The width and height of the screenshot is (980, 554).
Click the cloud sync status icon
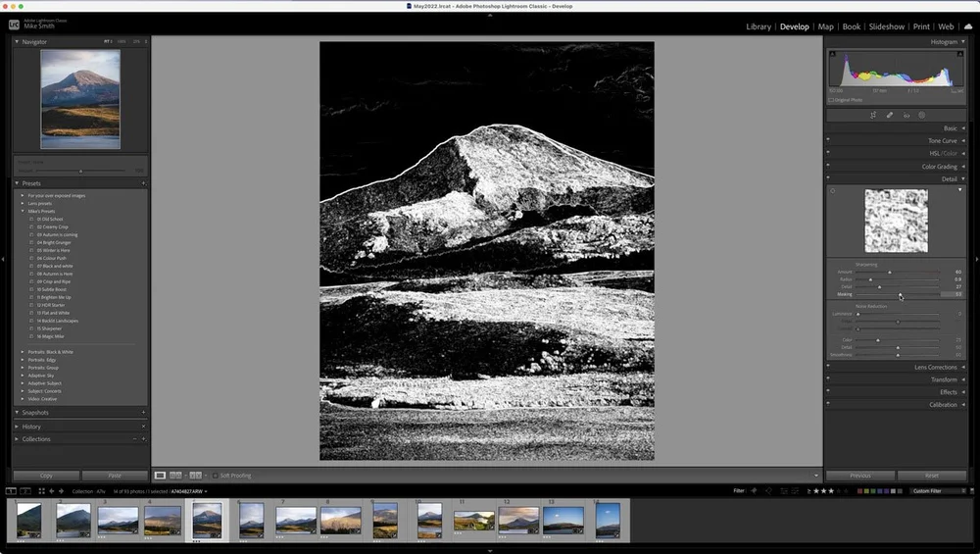point(968,26)
